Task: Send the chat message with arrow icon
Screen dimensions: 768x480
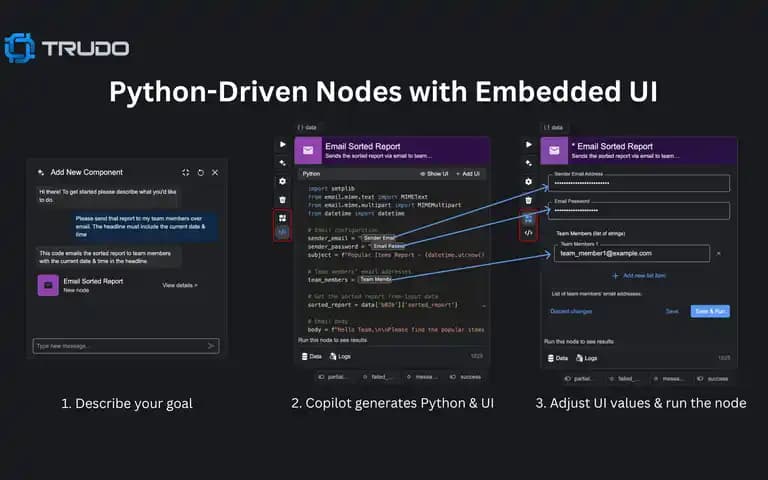Action: coord(212,346)
